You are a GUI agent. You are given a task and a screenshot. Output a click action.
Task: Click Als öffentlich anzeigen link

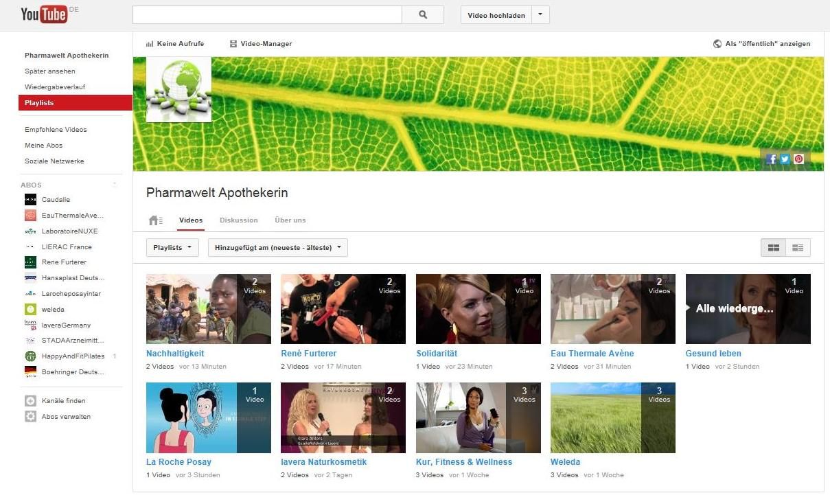click(768, 44)
